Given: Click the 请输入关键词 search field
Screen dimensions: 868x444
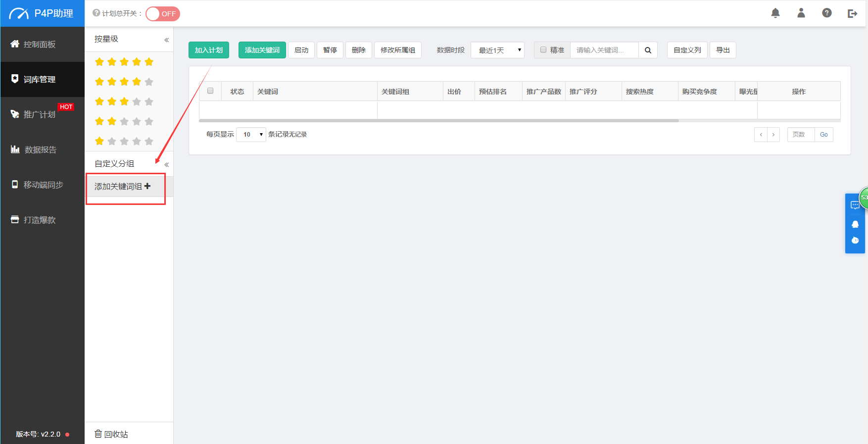Looking at the screenshot, I should (604, 50).
